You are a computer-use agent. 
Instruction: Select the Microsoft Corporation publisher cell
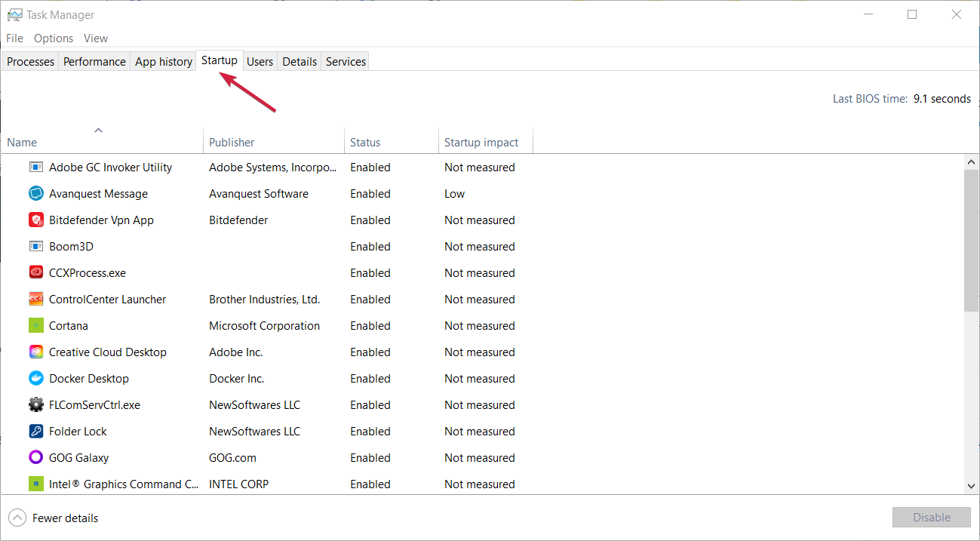[x=265, y=326]
